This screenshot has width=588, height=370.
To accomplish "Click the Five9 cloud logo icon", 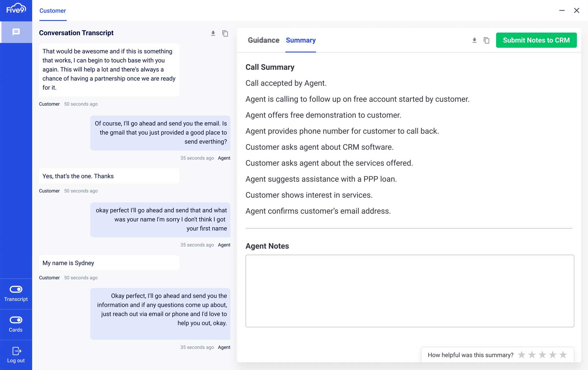I will pos(16,10).
